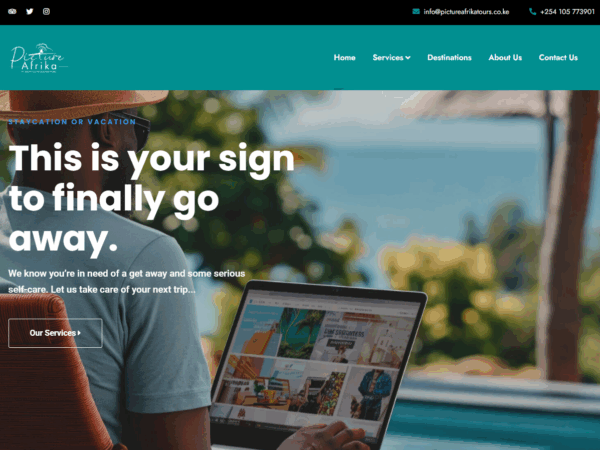Open the Contact Us page
Viewport: 600px width, 450px height.
click(558, 58)
